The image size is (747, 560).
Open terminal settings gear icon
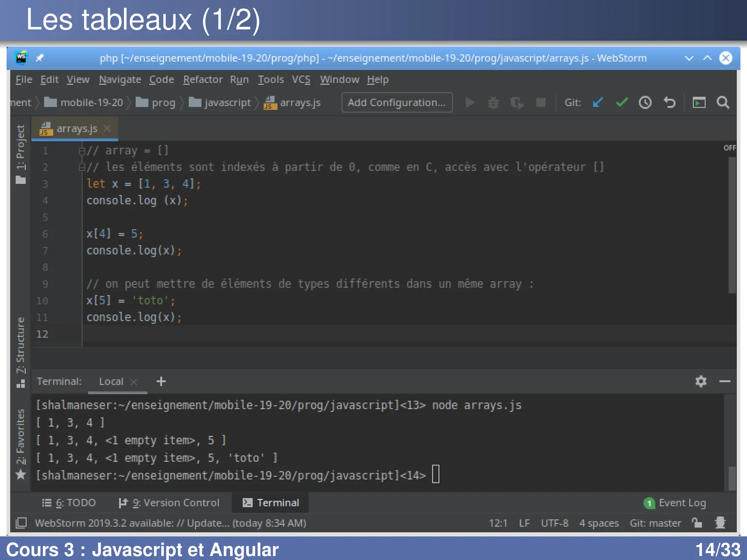(701, 381)
